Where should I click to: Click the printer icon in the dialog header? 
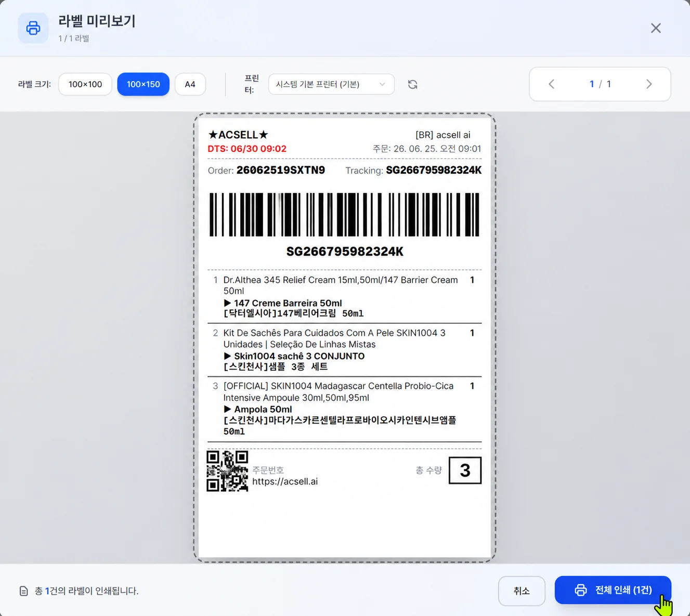tap(33, 28)
